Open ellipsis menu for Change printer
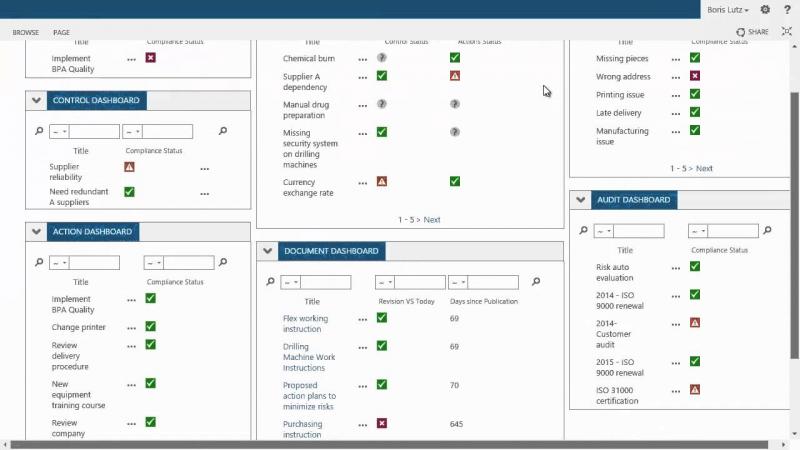800x450 pixels. [131, 328]
